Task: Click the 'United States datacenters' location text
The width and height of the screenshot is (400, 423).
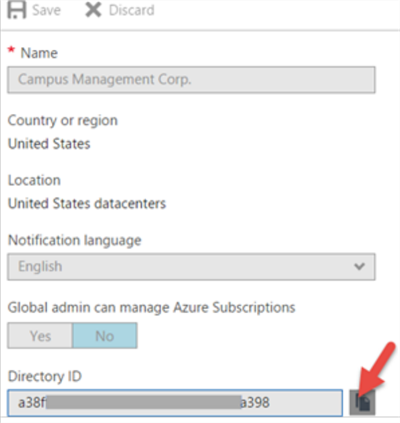Action: 87,204
